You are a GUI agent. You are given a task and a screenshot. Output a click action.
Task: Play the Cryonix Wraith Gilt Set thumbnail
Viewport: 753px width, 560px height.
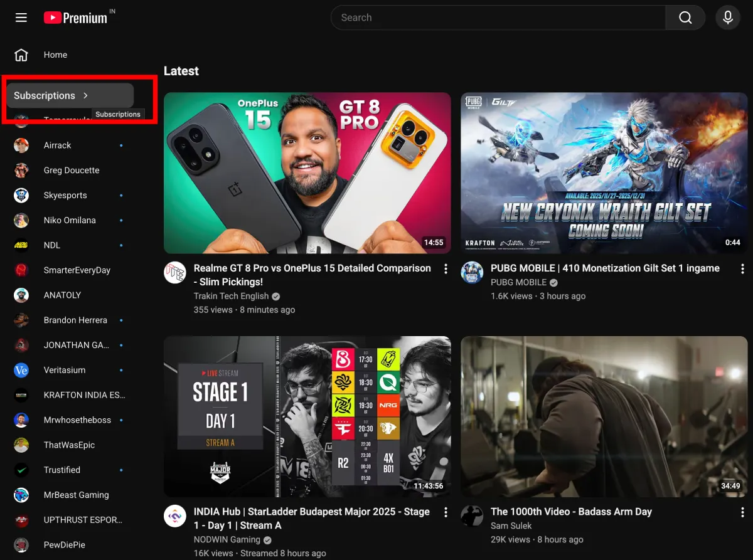[604, 173]
